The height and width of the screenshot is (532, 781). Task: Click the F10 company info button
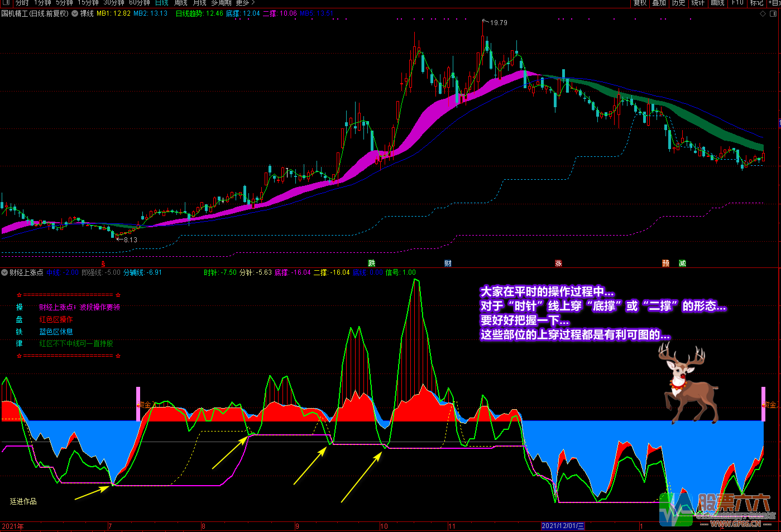click(x=737, y=3)
